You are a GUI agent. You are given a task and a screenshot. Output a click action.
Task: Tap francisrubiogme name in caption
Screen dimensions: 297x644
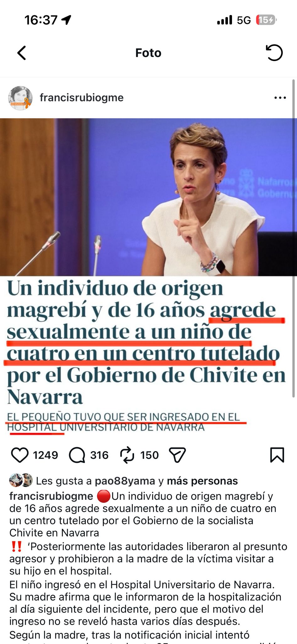(51, 496)
